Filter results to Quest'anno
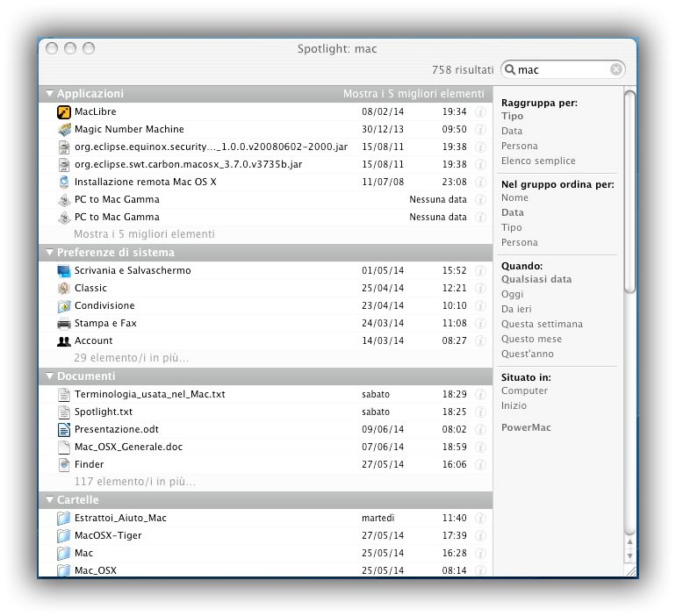676x616 pixels. tap(528, 355)
